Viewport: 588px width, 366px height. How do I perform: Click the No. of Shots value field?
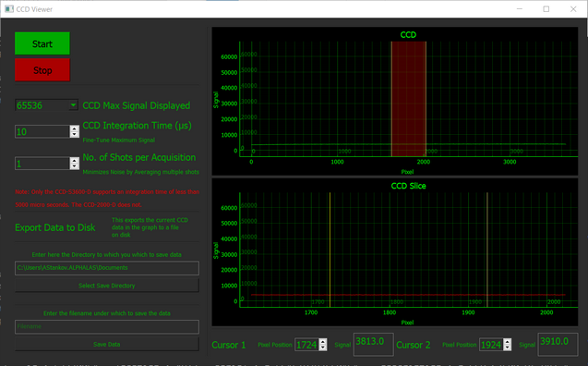point(42,164)
